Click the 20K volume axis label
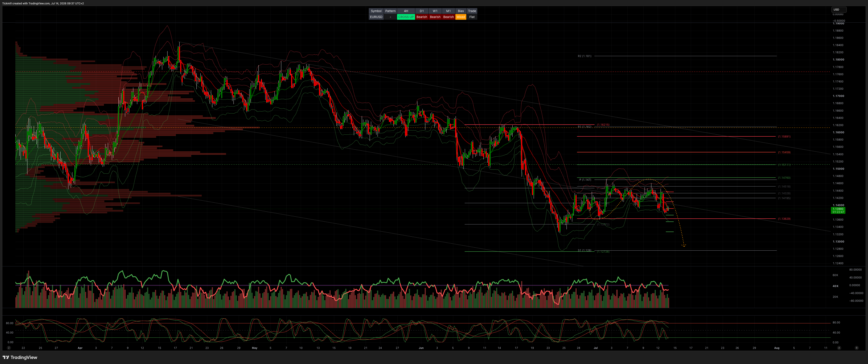868x364 pixels. point(835,297)
